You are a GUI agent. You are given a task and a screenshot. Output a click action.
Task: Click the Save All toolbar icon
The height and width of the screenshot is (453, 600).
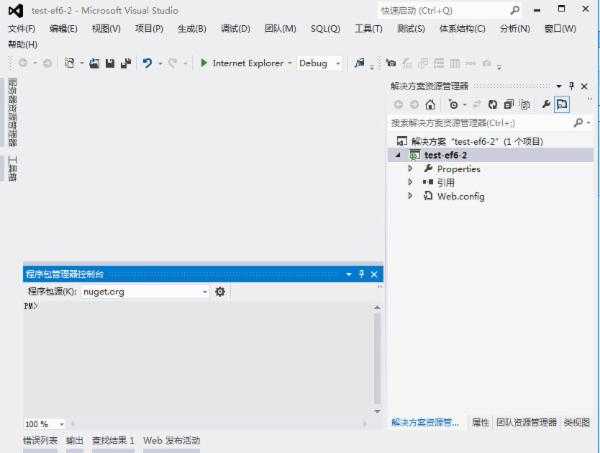pyautogui.click(x=126, y=63)
